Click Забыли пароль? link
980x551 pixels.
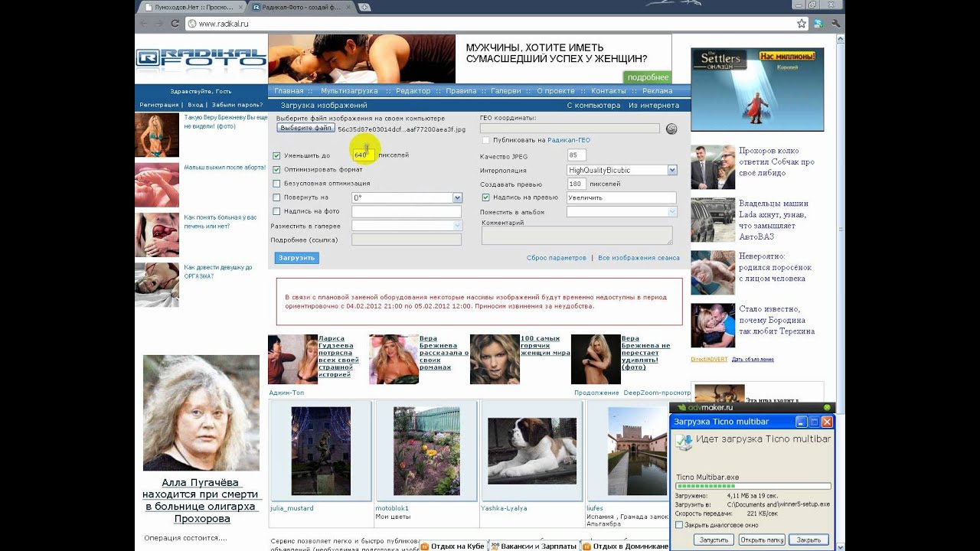coord(237,105)
